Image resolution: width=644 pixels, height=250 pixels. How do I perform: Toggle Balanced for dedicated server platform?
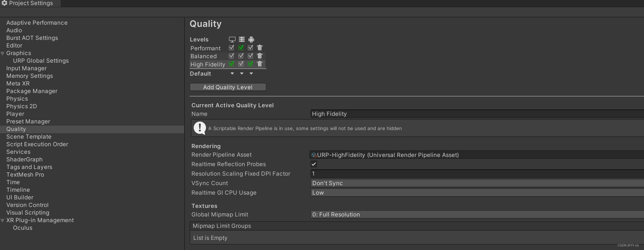pyautogui.click(x=241, y=56)
